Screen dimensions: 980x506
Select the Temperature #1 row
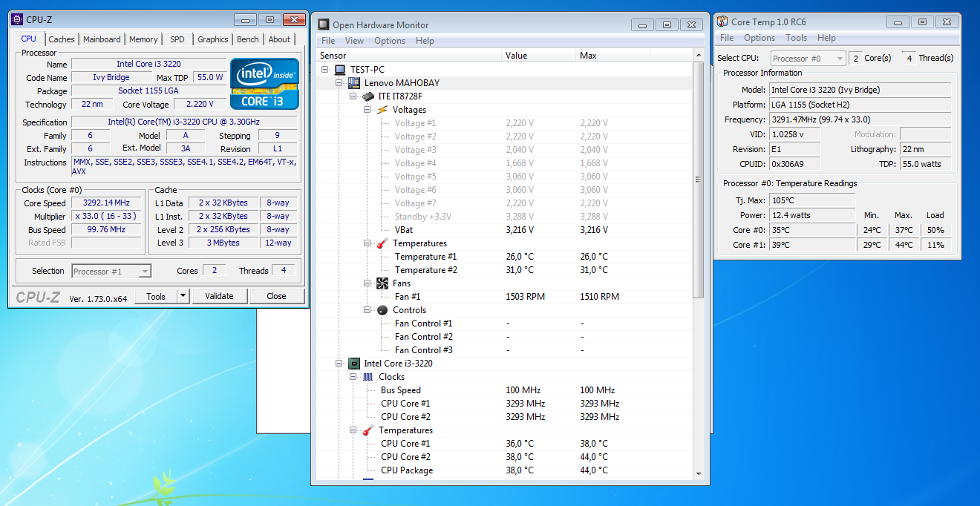(504, 257)
